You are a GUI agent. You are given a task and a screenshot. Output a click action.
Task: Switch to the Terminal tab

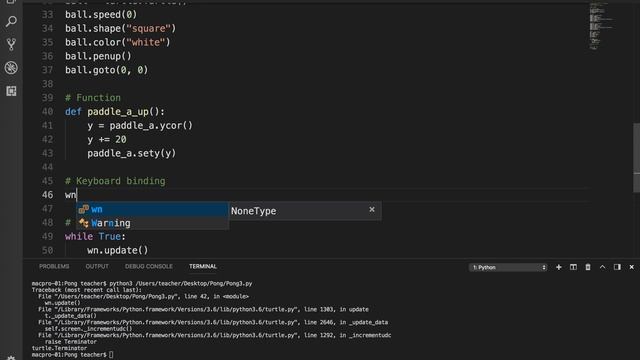pyautogui.click(x=203, y=267)
